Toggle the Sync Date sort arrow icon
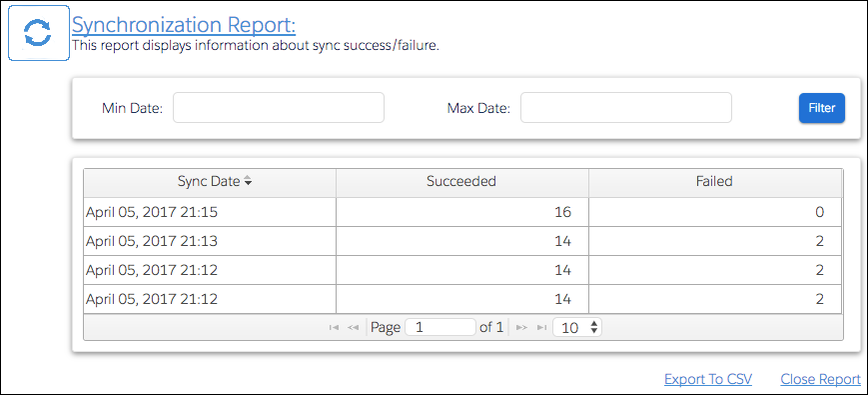The height and width of the screenshot is (395, 868). (248, 181)
